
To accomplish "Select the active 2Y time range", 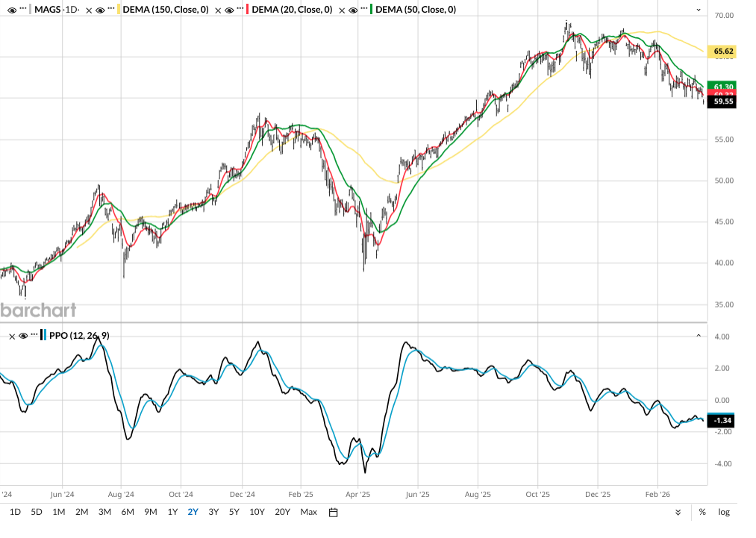I will pyautogui.click(x=193, y=512).
